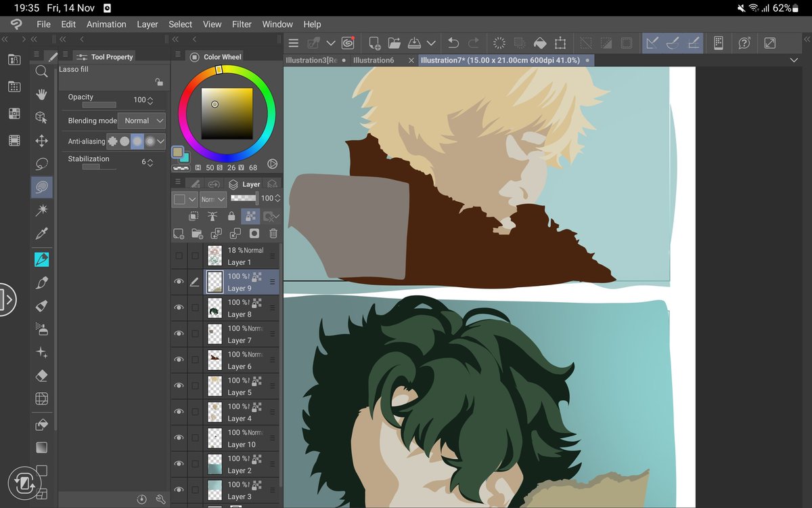Show Layer 1 by clicking its visibility box
The image size is (812, 508).
pos(179,255)
